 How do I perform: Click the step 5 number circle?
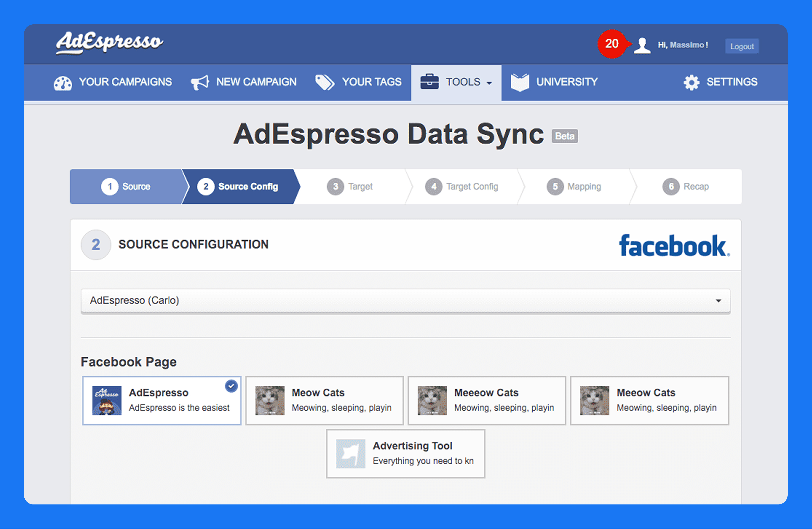coord(555,186)
